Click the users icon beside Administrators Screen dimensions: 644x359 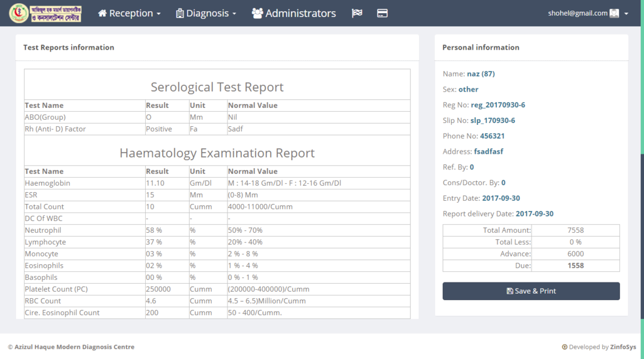pyautogui.click(x=257, y=13)
